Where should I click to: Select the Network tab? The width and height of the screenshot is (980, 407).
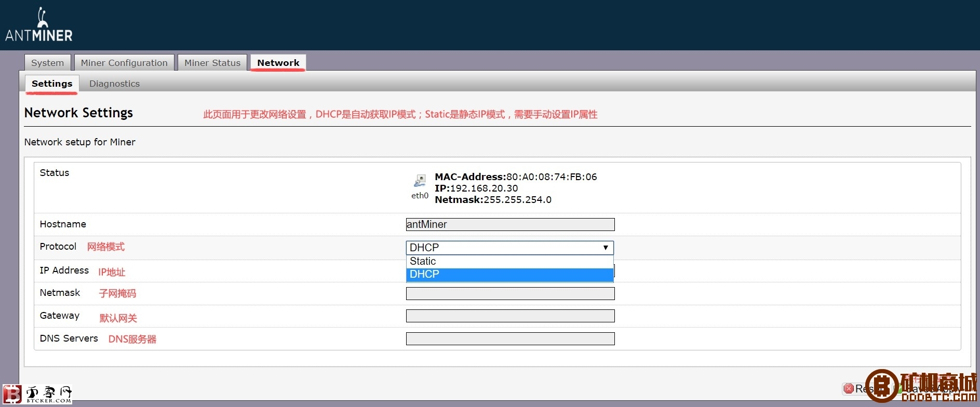click(x=278, y=63)
